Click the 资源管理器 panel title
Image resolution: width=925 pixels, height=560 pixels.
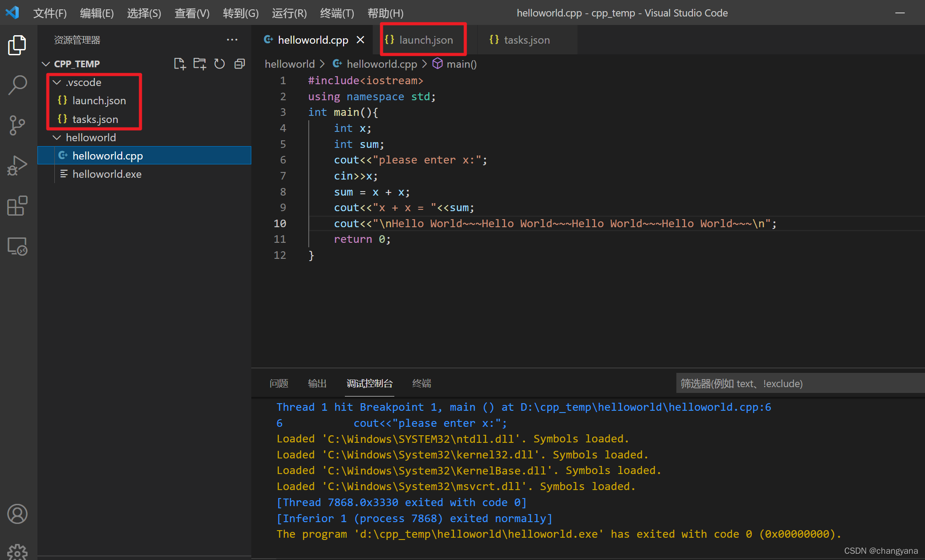point(77,40)
